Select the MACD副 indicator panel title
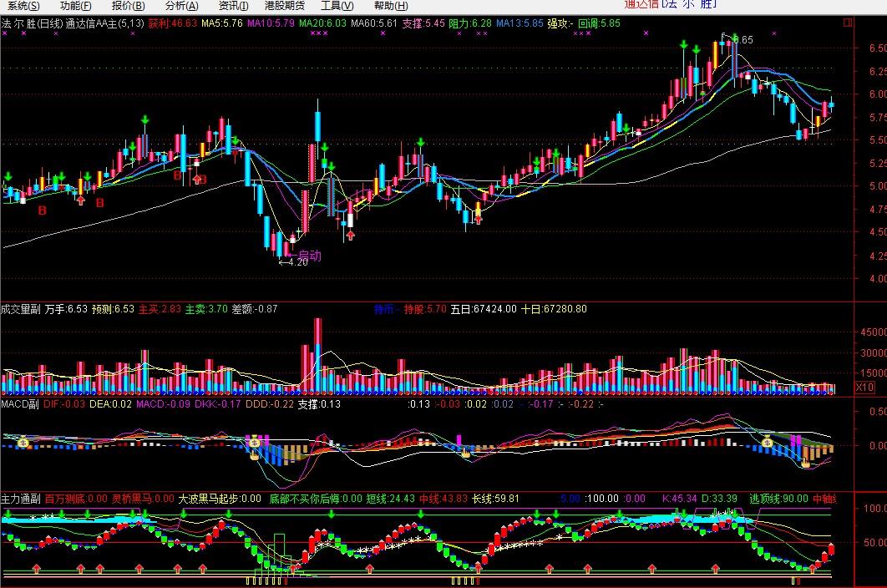Image resolution: width=887 pixels, height=588 pixels. (x=20, y=404)
